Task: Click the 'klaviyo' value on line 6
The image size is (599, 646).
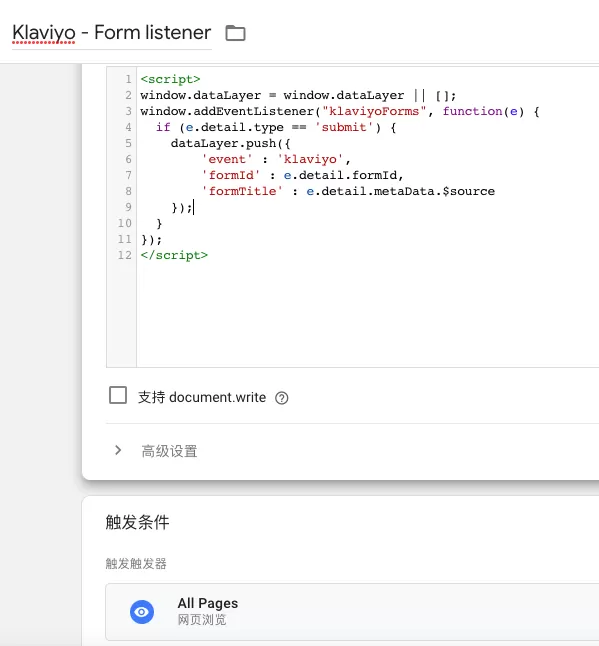Action: tap(310, 159)
